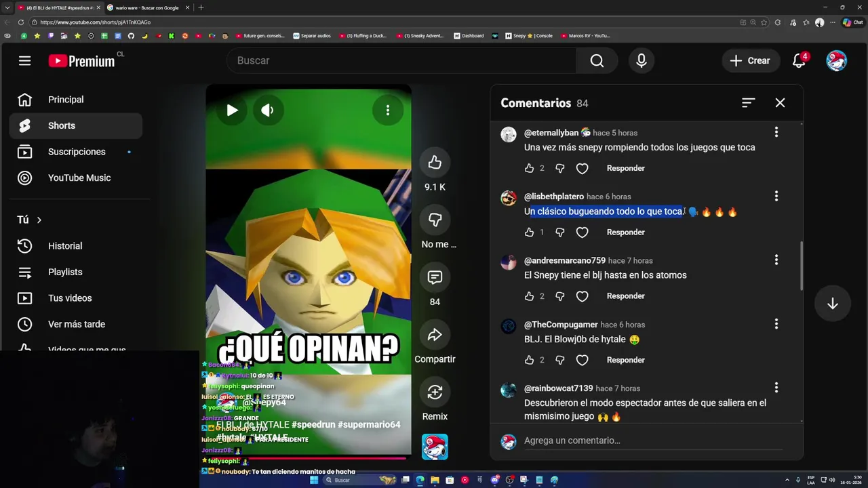
Task: Heart @eternallyban's comment
Action: (x=582, y=168)
